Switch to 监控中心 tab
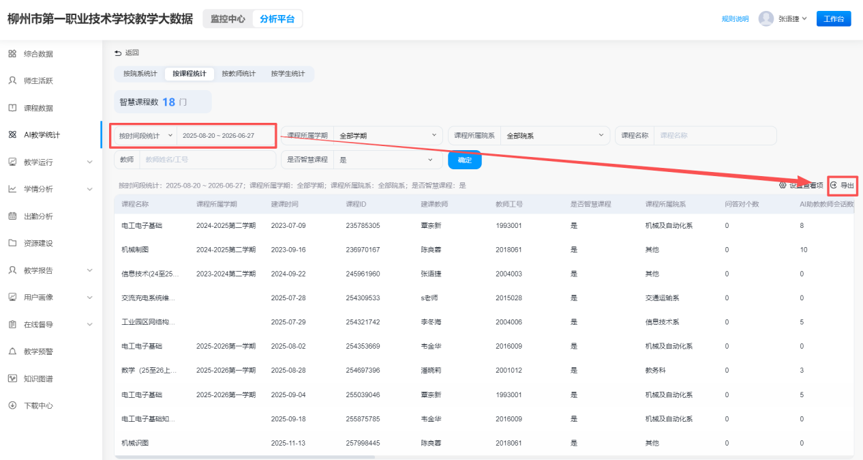Screen dimensions: 863x460 [228, 19]
